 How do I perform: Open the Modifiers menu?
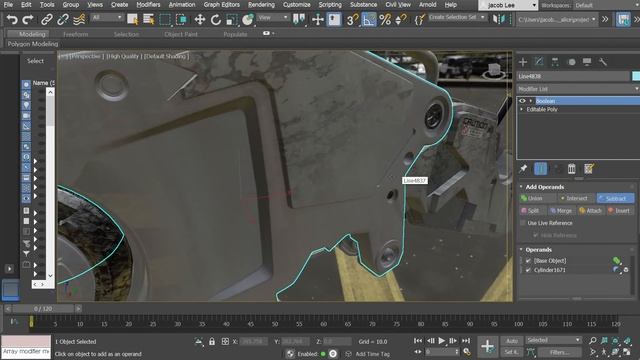pyautogui.click(x=148, y=5)
